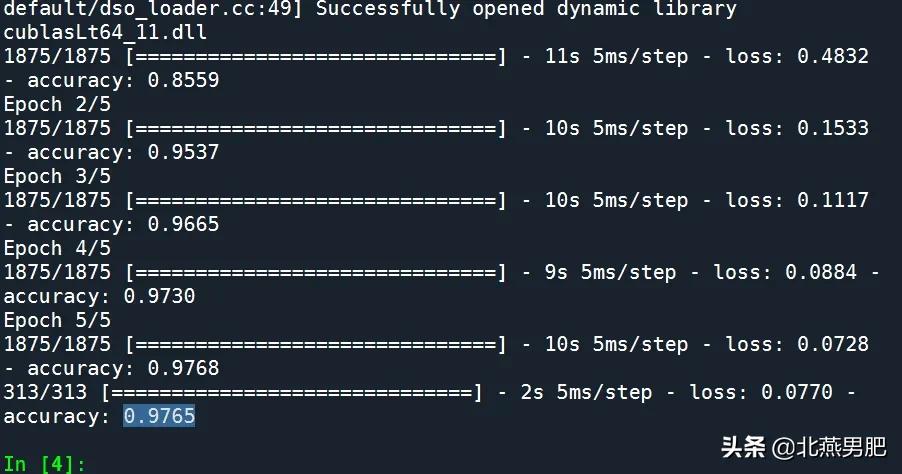The height and width of the screenshot is (474, 902).
Task: Click the evaluation loss value 0.0770
Action: coord(796,392)
